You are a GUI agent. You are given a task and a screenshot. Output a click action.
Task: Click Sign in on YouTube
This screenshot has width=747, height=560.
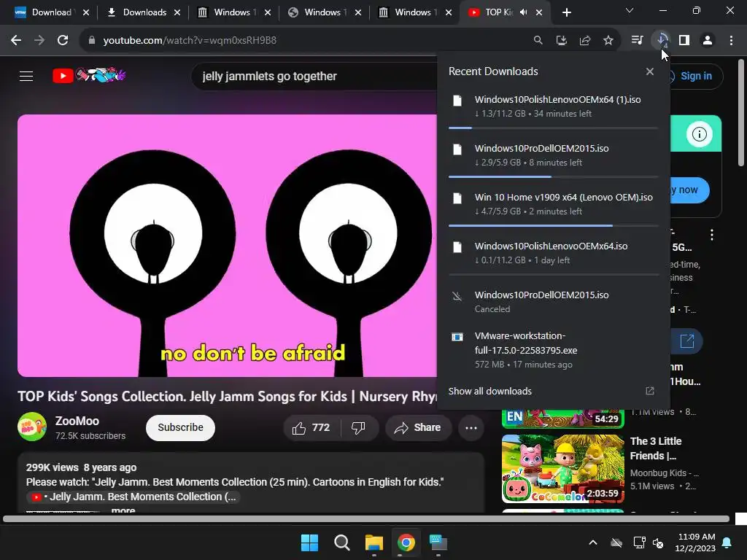696,76
